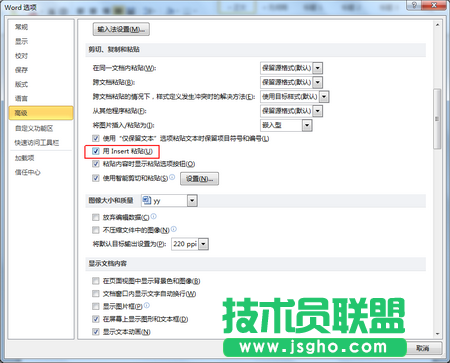450x363 pixels.
Task: Click the info icon next to 显示图片框
Action: click(147, 305)
